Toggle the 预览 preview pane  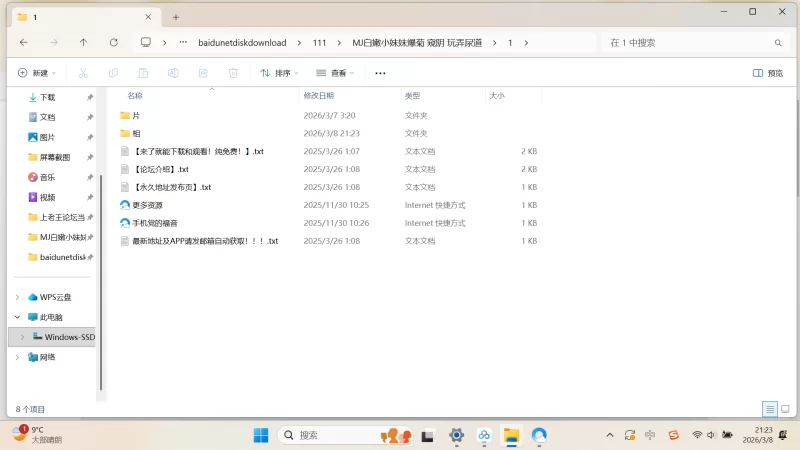coord(767,73)
